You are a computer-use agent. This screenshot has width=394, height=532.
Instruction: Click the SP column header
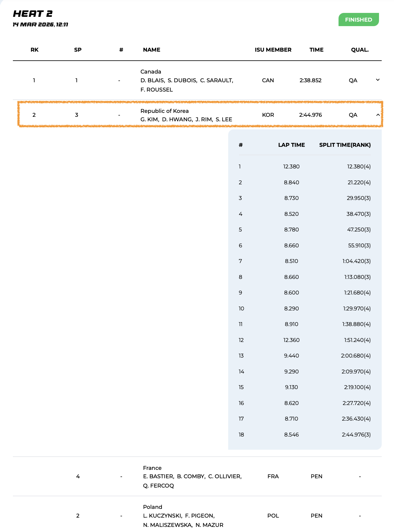tap(78, 50)
